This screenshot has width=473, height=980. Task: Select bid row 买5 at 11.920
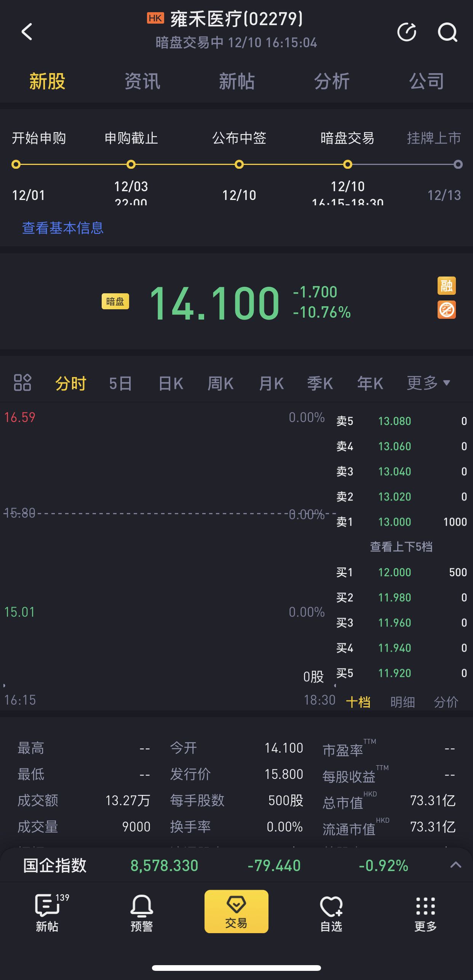401,673
